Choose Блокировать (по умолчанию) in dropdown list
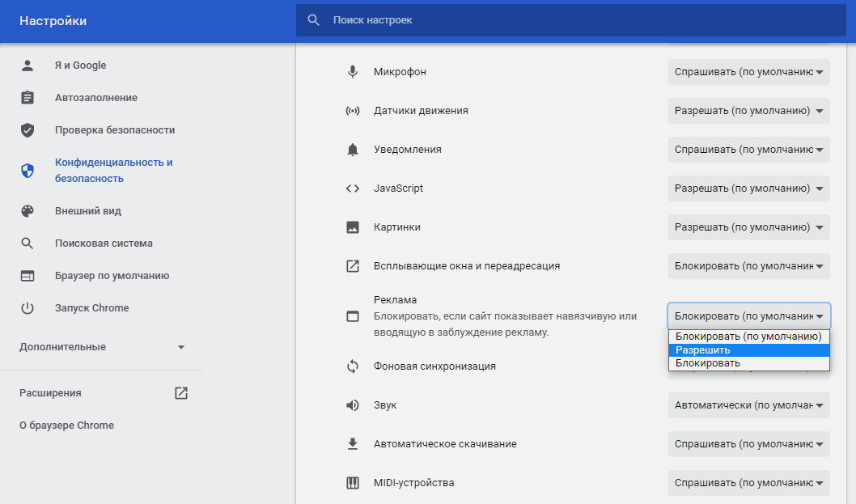Image resolution: width=856 pixels, height=504 pixels. point(748,337)
